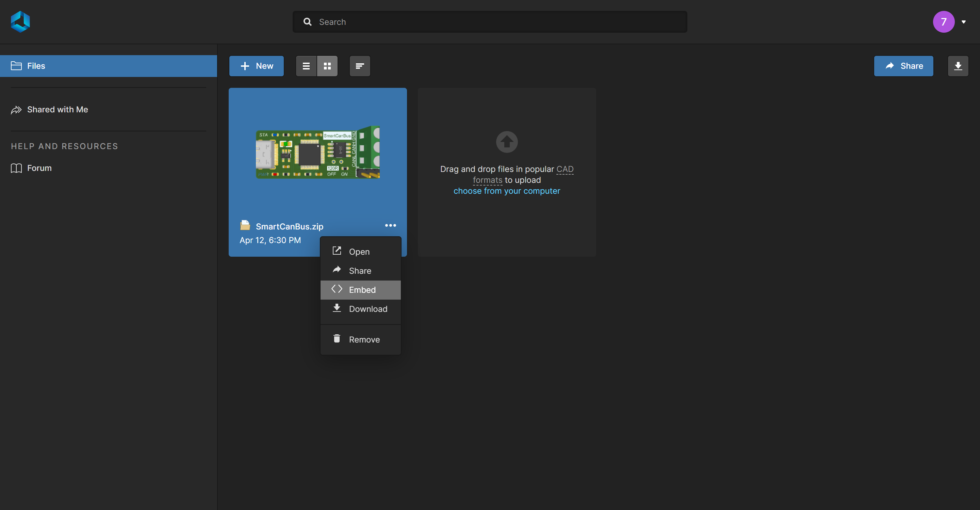
Task: Click the Autodesk Viewer logo
Action: [20, 22]
